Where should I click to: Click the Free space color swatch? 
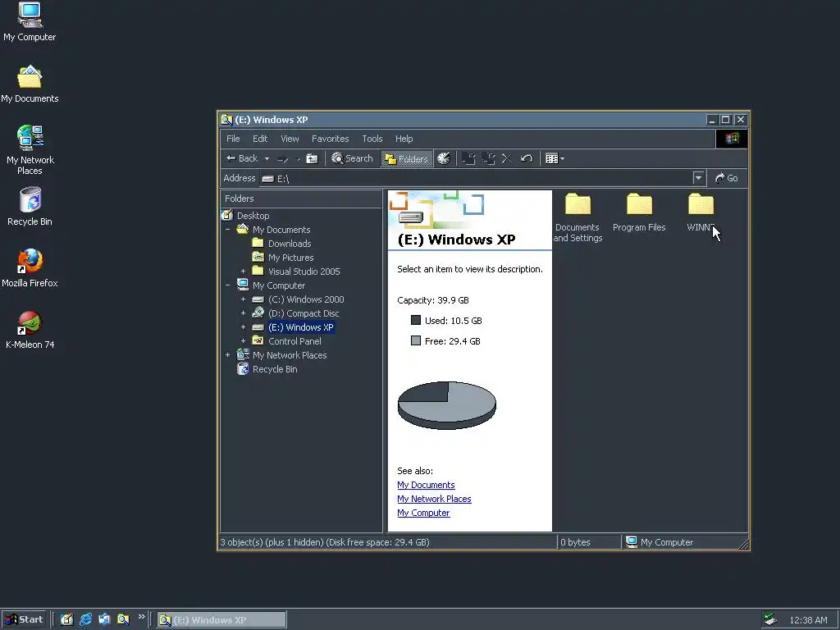click(x=416, y=340)
